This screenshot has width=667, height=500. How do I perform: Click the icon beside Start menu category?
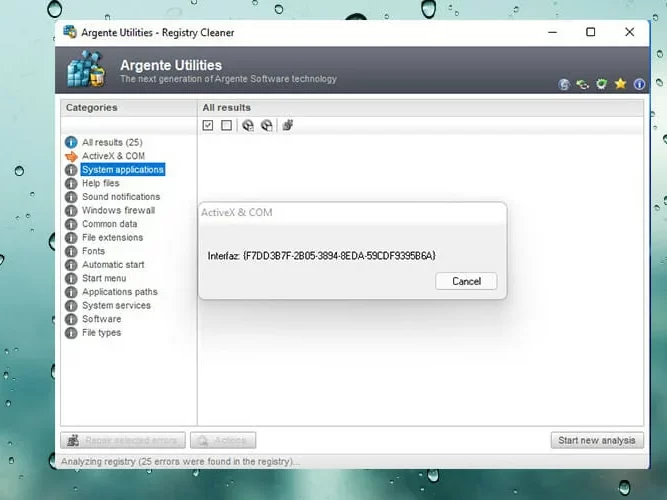pos(71,278)
